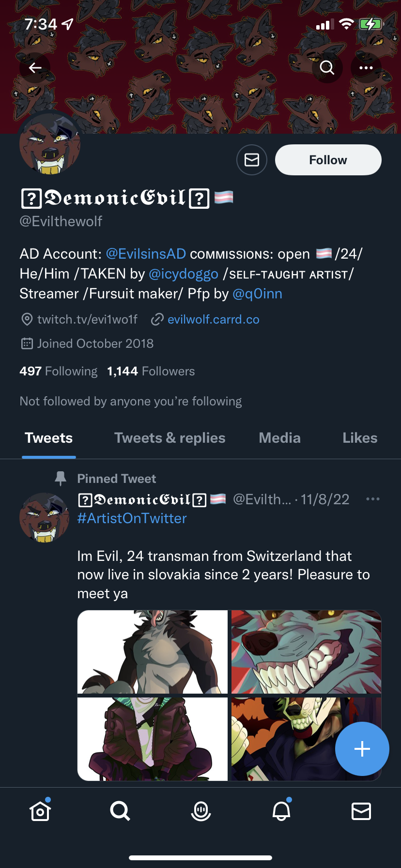The width and height of the screenshot is (401, 868).
Task: Compose new tweet with plus button
Action: (x=362, y=749)
